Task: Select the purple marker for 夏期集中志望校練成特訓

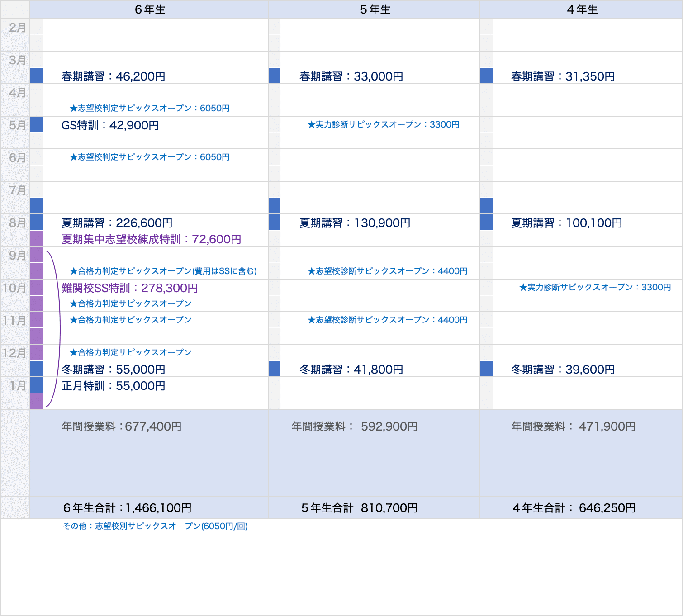Action: point(36,238)
